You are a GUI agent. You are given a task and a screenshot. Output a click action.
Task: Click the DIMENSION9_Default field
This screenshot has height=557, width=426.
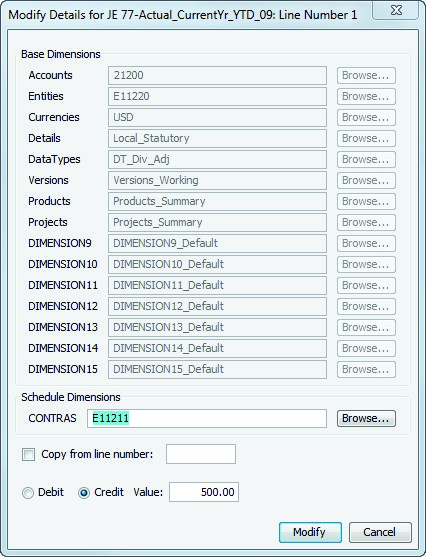pyautogui.click(x=217, y=243)
